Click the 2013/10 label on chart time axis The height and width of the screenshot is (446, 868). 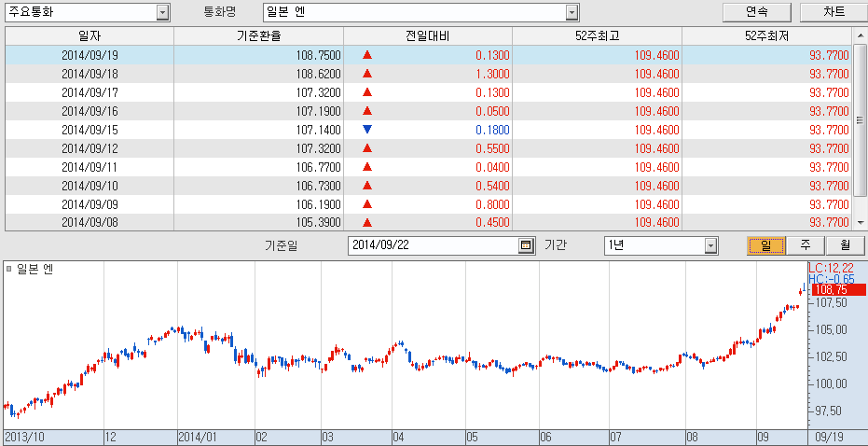(x=24, y=437)
